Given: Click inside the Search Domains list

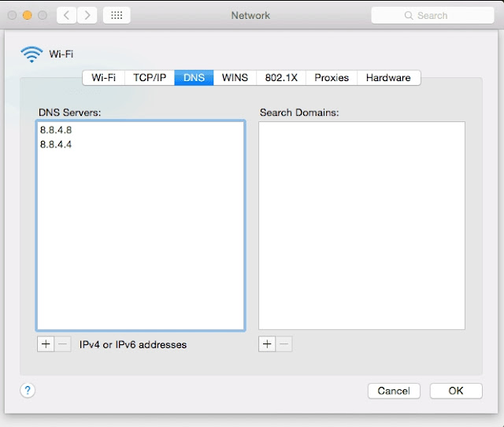Looking at the screenshot, I should (361, 225).
